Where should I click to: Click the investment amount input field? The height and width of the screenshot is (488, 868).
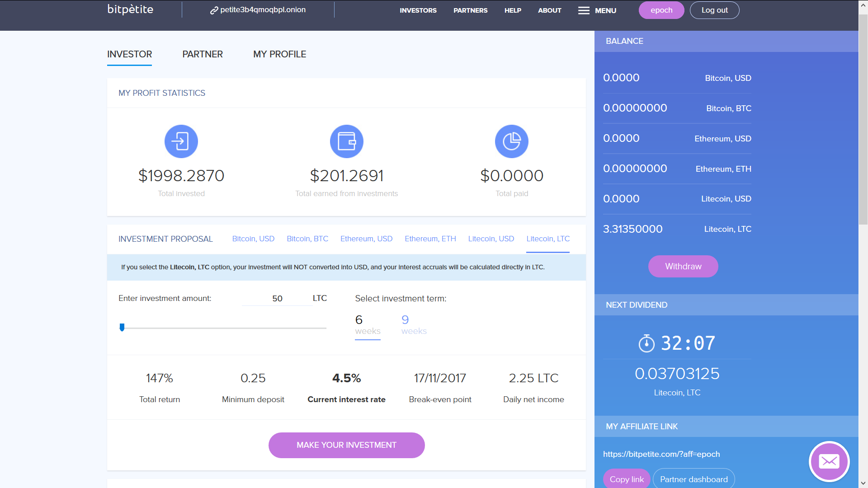point(277,298)
